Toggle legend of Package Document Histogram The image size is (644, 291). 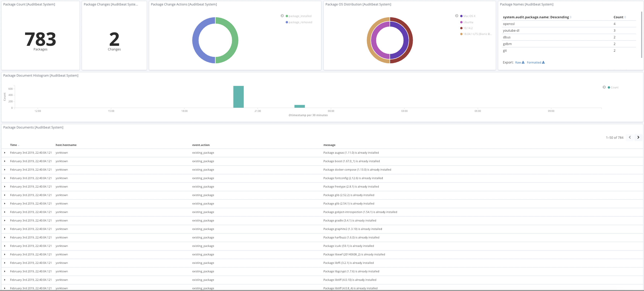[x=604, y=87]
